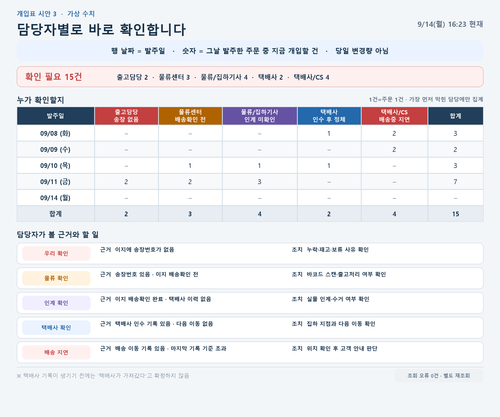
Task: Click the '확인 필요 15건' alert heading
Action: [53, 77]
